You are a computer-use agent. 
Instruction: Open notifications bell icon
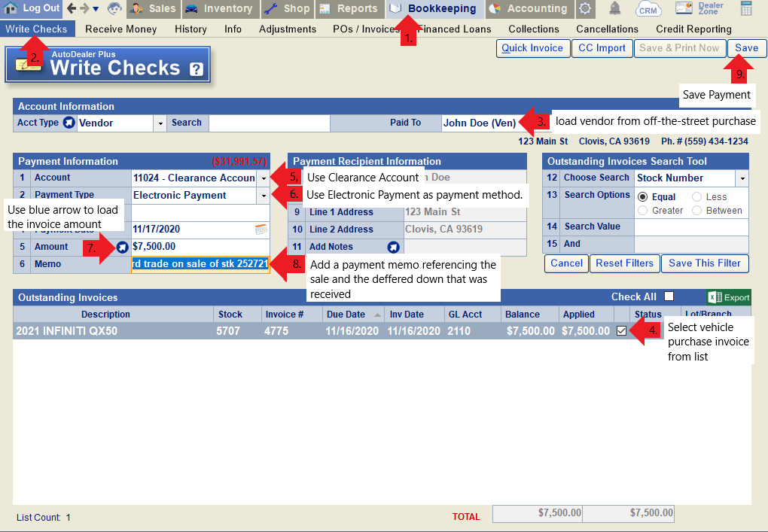(614, 8)
